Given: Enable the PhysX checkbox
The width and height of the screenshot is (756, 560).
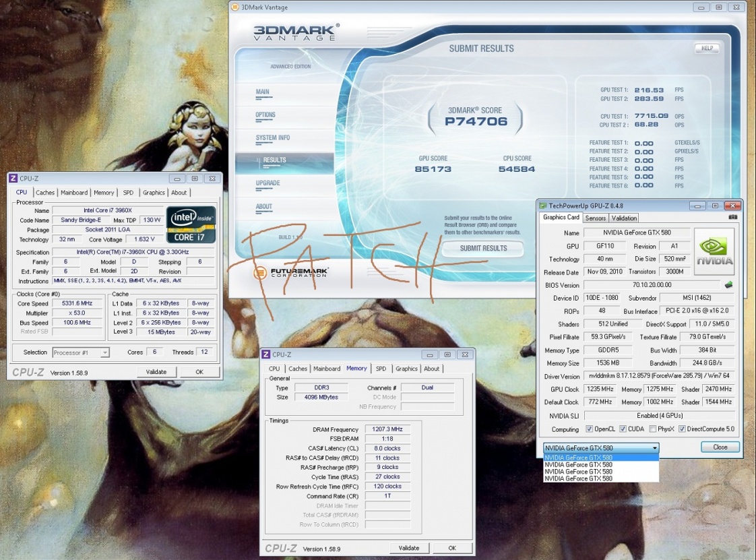Looking at the screenshot, I should [x=652, y=429].
